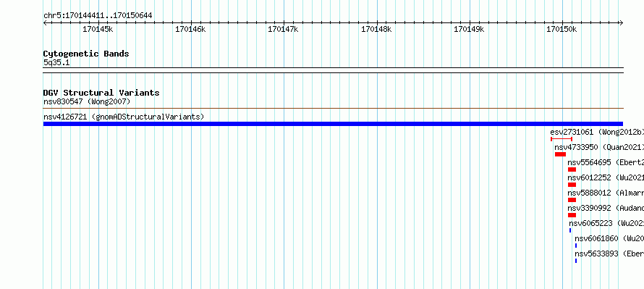Viewport: 644px width, 289px height.
Task: Click the 170147k ruler label
Action: (x=283, y=29)
